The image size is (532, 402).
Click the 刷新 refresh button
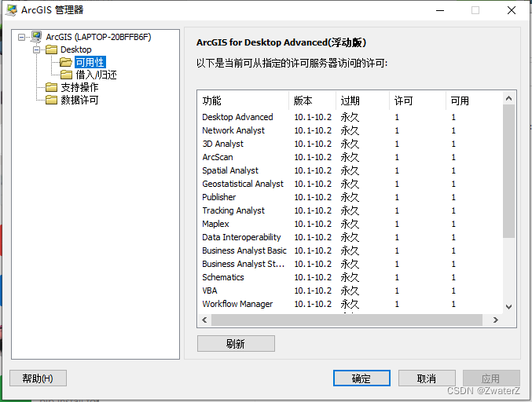(236, 344)
